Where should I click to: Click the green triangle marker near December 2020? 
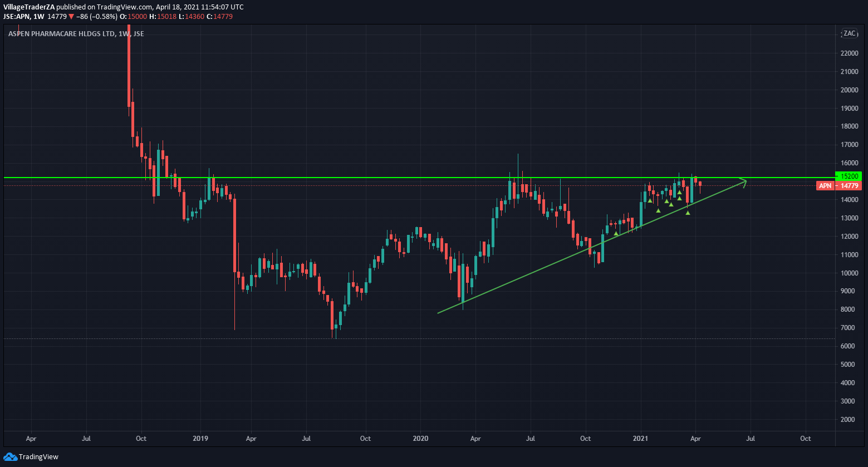click(616, 233)
